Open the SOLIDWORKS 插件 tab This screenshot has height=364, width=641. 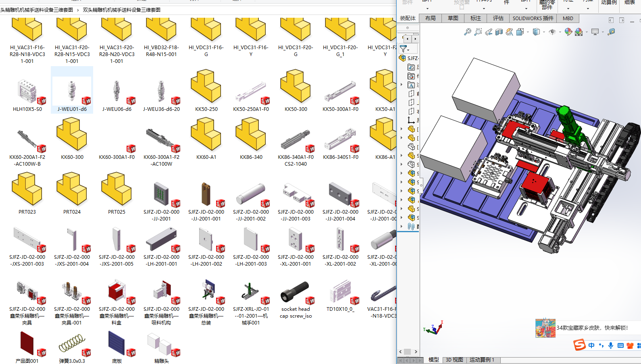pyautogui.click(x=533, y=18)
